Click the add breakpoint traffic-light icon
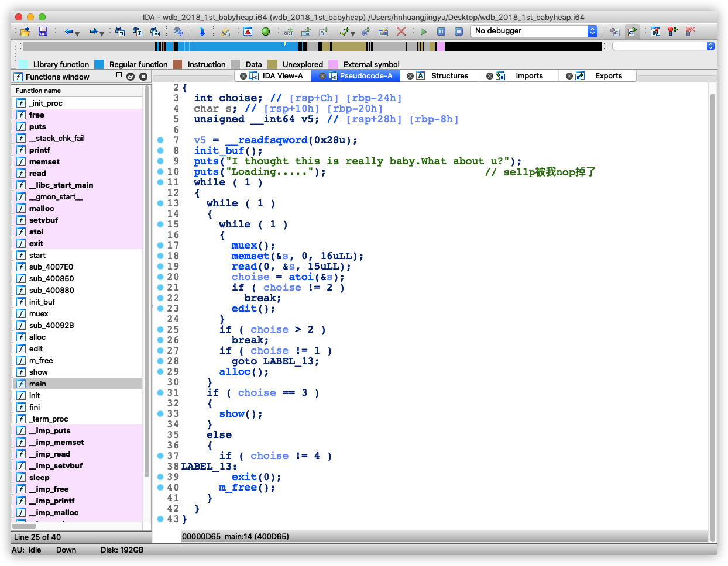Viewport: 728px width, 566px height. tap(673, 32)
